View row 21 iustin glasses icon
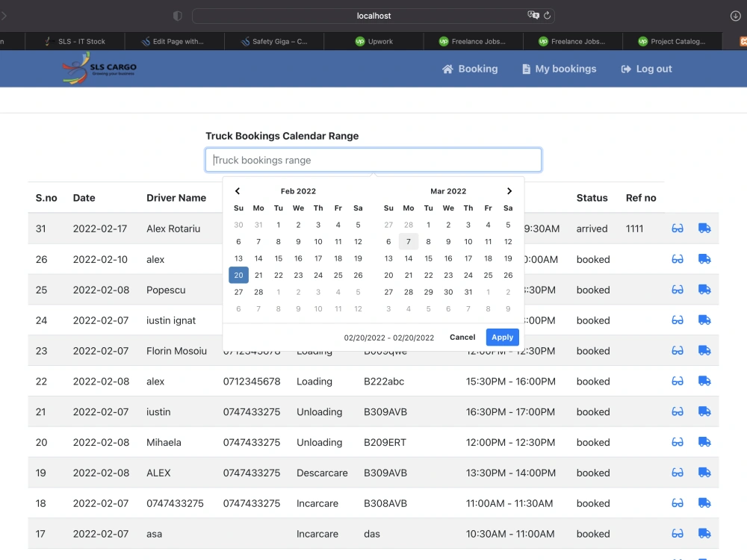 click(x=678, y=411)
